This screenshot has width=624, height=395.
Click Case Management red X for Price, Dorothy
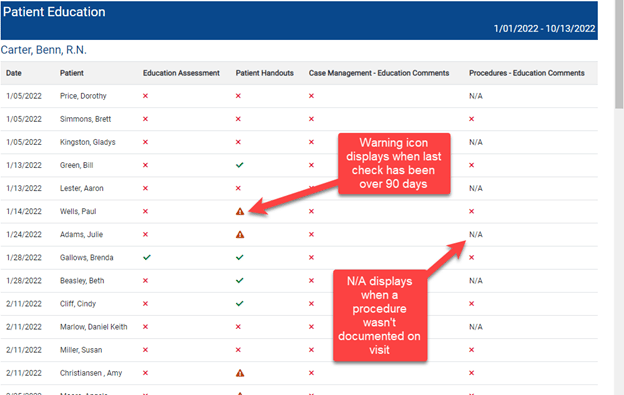[x=311, y=96]
